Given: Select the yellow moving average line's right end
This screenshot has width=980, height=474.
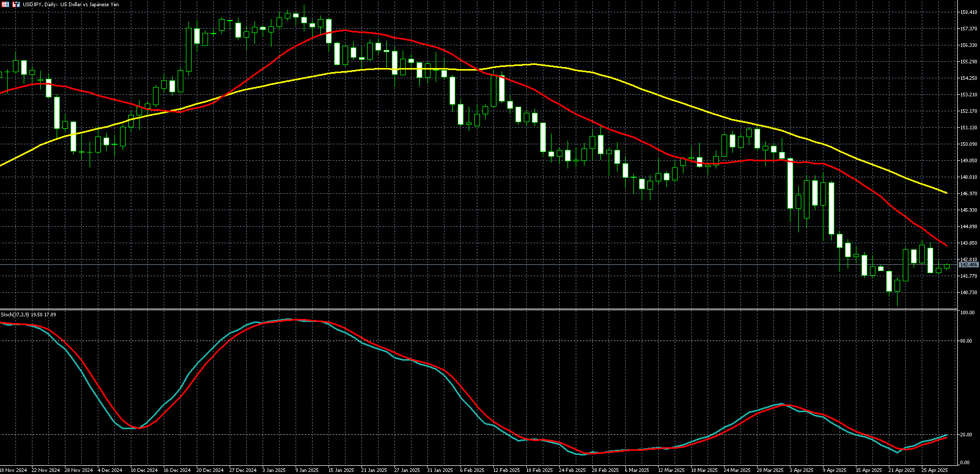Looking at the screenshot, I should tap(945, 192).
